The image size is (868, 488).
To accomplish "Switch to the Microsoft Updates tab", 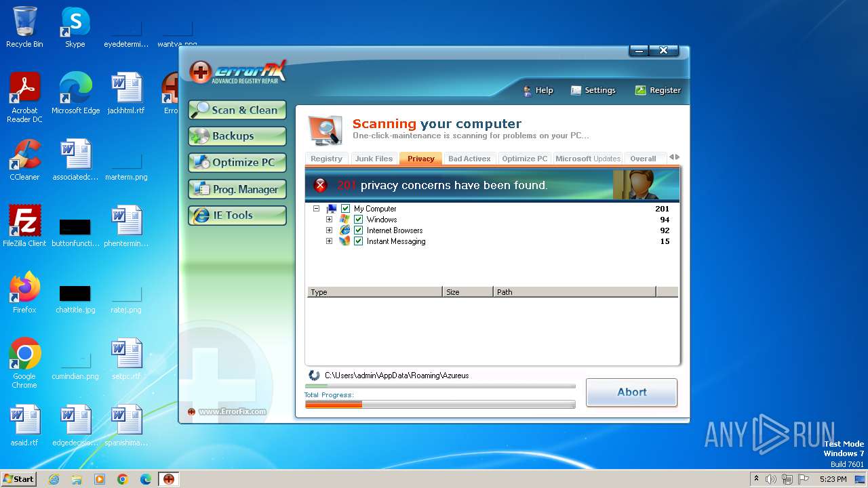I will [588, 159].
